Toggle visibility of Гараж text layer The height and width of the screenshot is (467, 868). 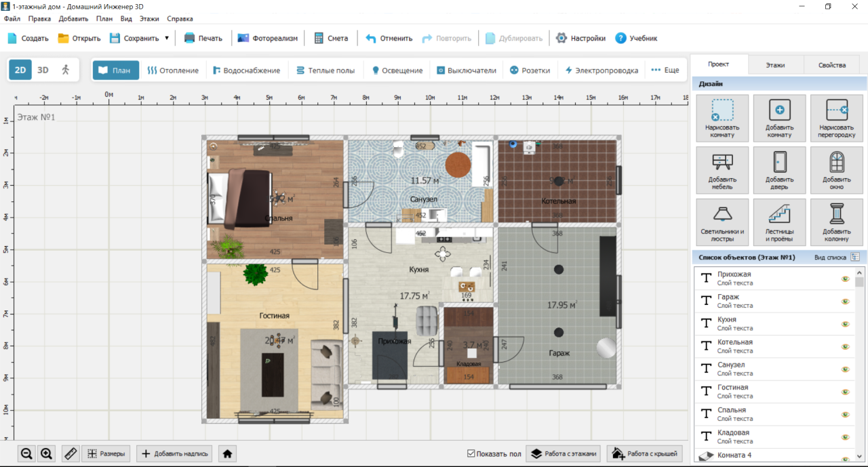845,301
